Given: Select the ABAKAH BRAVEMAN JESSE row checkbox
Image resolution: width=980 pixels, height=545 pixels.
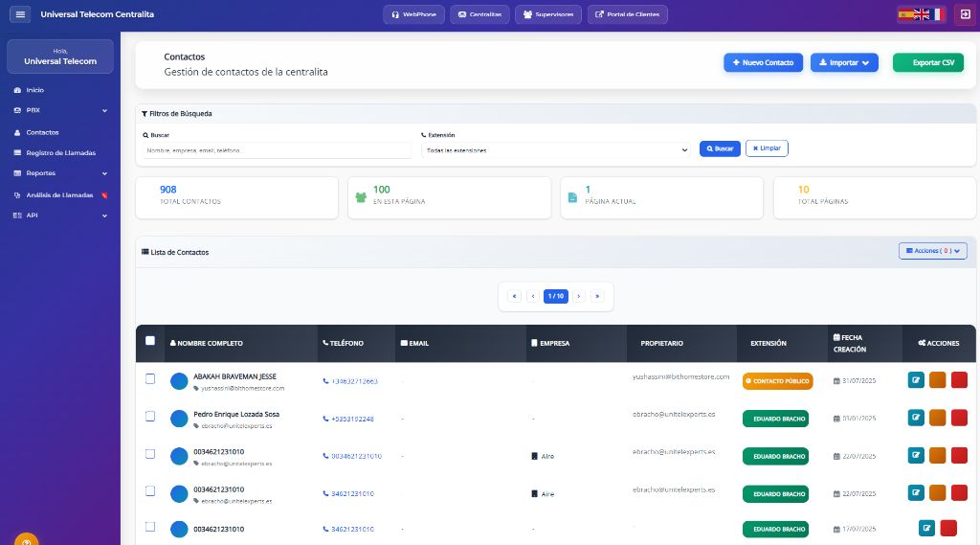Looking at the screenshot, I should [150, 379].
